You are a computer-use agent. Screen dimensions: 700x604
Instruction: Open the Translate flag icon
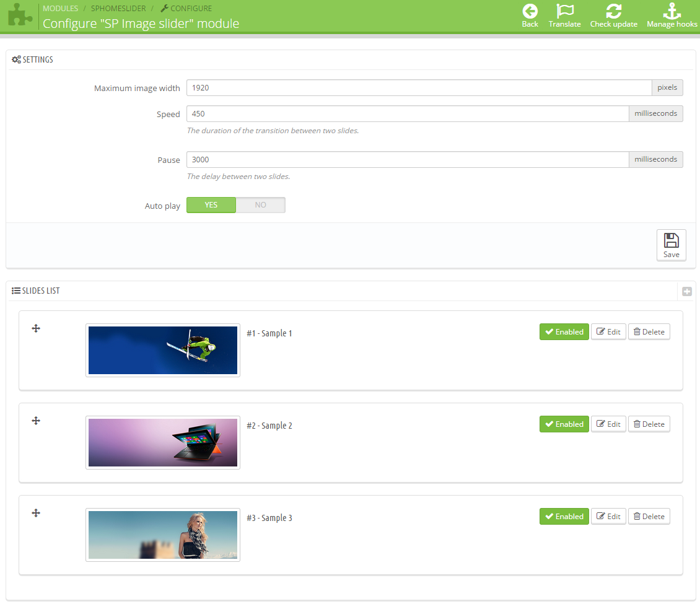[565, 11]
